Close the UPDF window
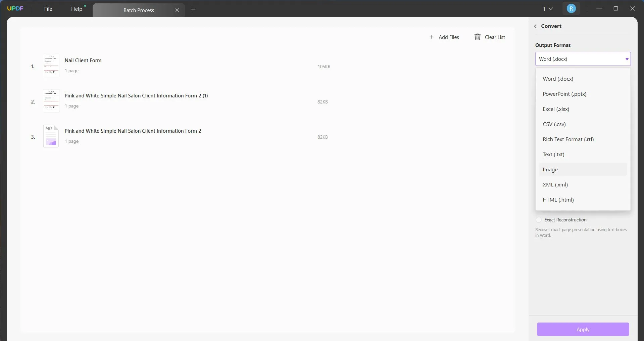 click(x=633, y=9)
